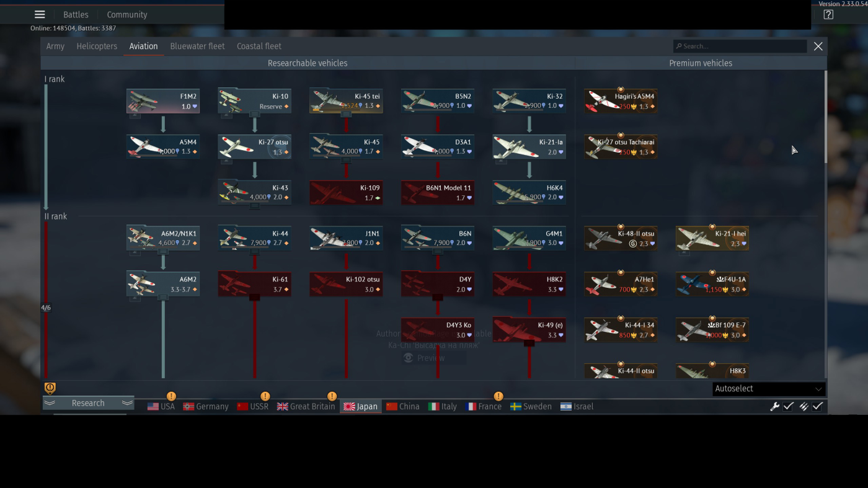Select the F1M2 floatplane card
The image size is (868, 488).
tap(163, 101)
